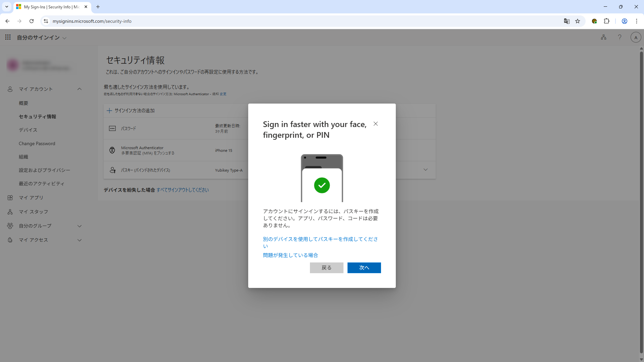
Task: Bookmark this page with star icon
Action: [x=578, y=21]
